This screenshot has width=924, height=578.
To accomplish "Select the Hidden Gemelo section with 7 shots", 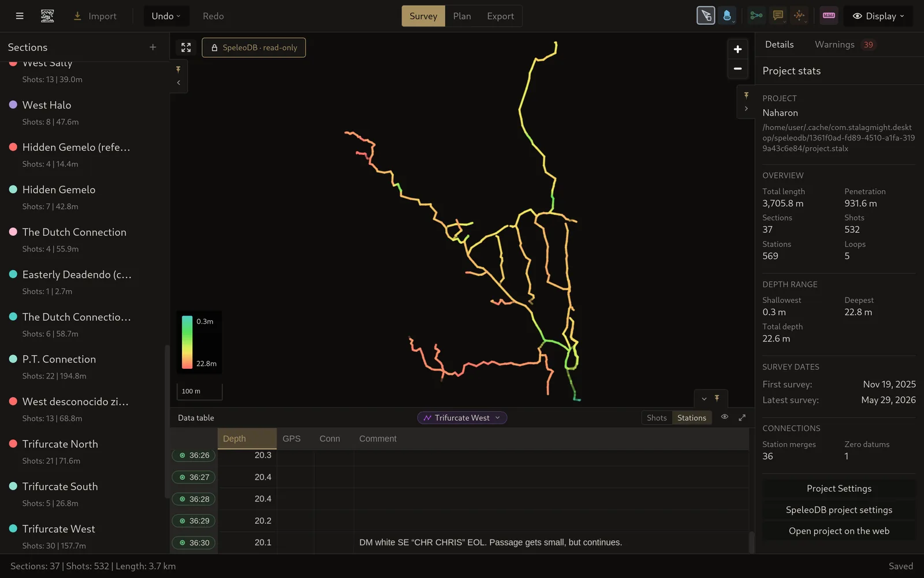I will 83,197.
